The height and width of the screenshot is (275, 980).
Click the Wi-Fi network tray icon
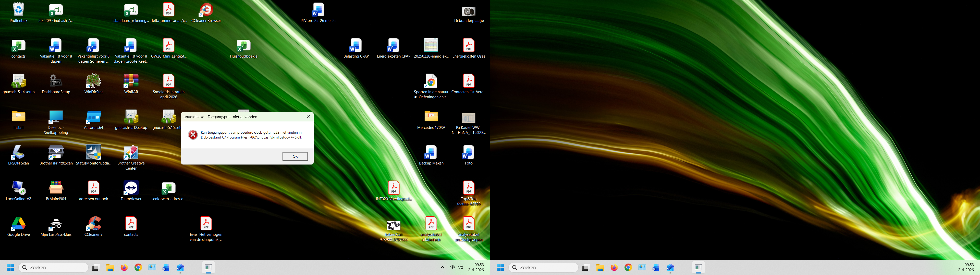point(452,267)
